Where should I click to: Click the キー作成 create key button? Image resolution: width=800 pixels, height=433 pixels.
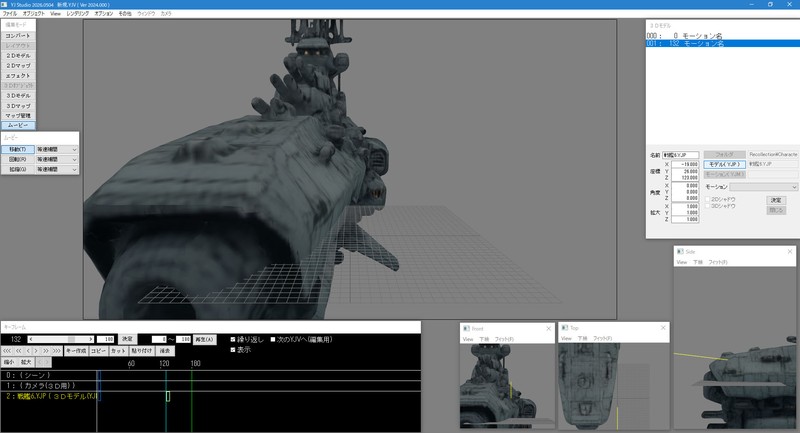point(76,351)
